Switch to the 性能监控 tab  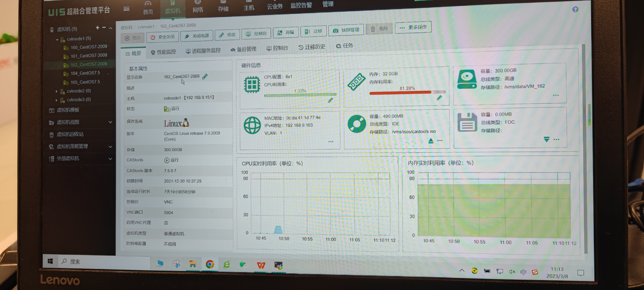pyautogui.click(x=164, y=52)
